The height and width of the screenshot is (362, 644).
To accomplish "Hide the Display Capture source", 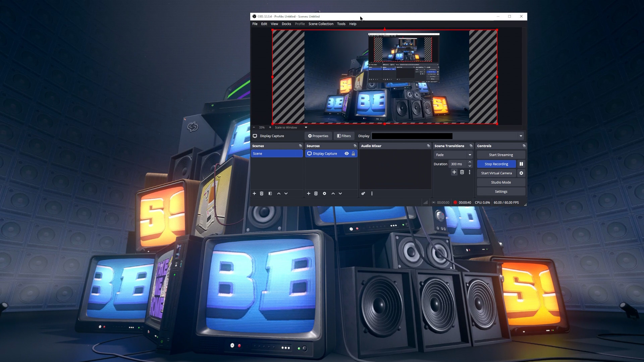I will click(346, 154).
